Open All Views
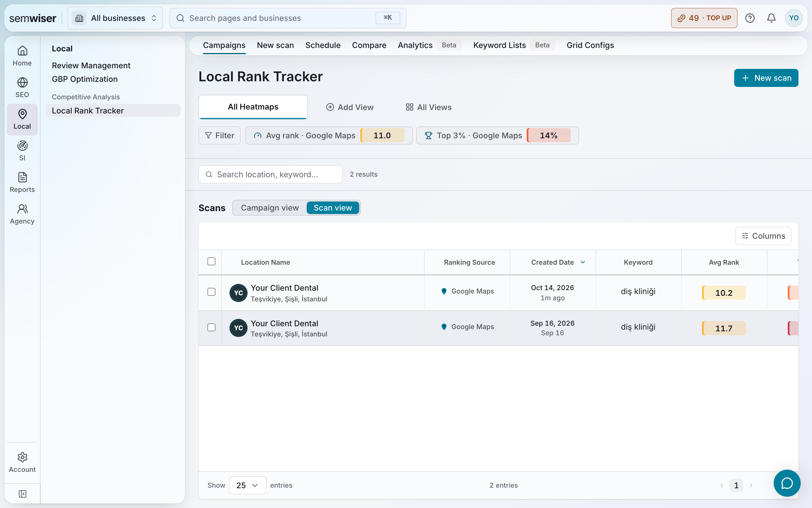Viewport: 812px width, 508px height. coord(429,107)
